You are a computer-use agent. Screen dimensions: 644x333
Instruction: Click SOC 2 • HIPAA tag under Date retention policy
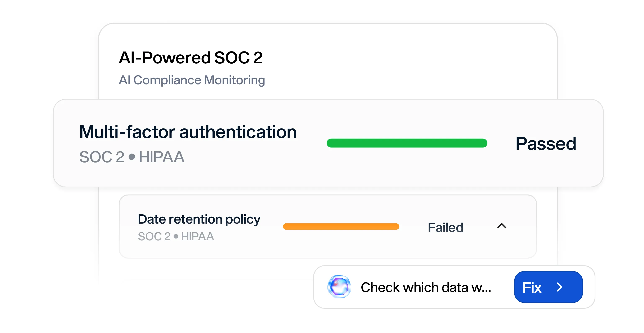click(x=176, y=236)
